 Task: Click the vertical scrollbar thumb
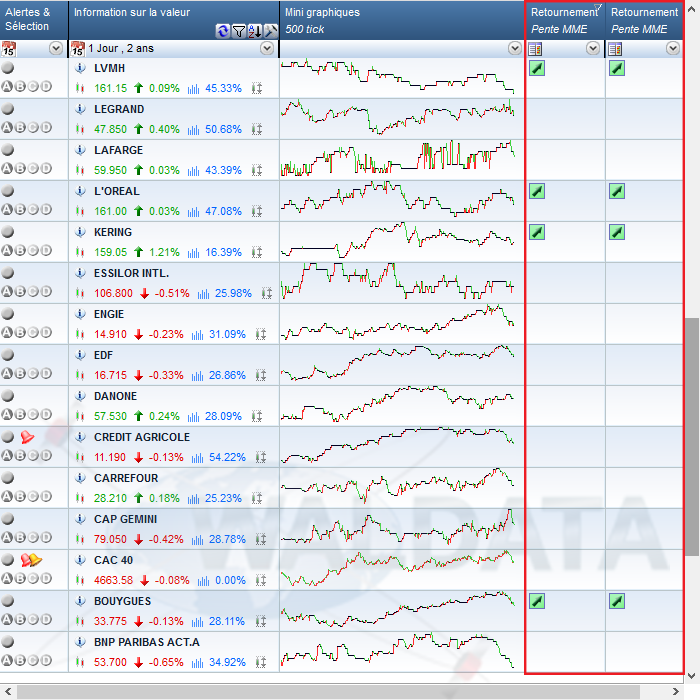coord(692,437)
